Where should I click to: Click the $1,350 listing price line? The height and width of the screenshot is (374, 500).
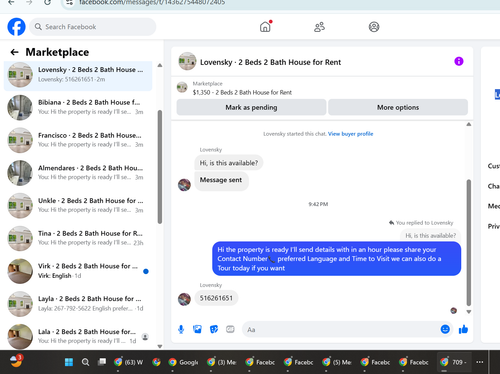pos(242,92)
